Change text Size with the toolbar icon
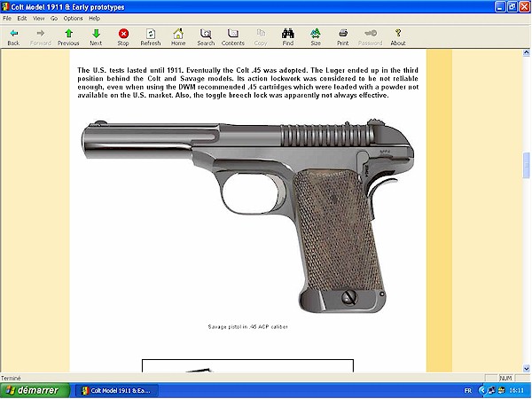 [316, 37]
